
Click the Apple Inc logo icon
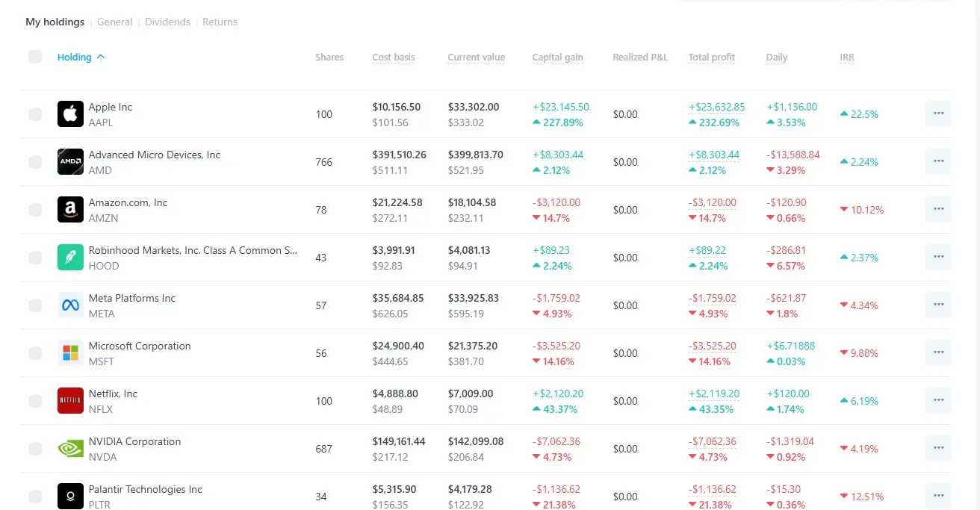pyautogui.click(x=70, y=114)
